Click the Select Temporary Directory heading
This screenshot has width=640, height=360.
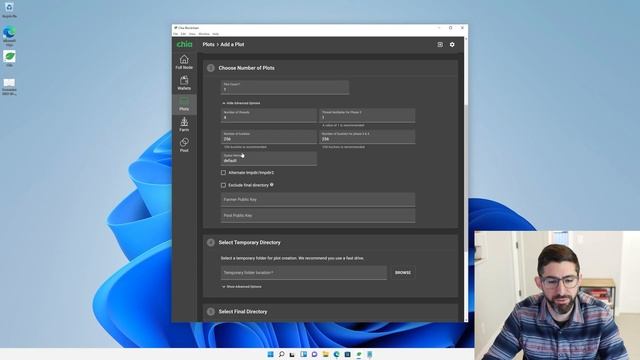[x=249, y=242]
